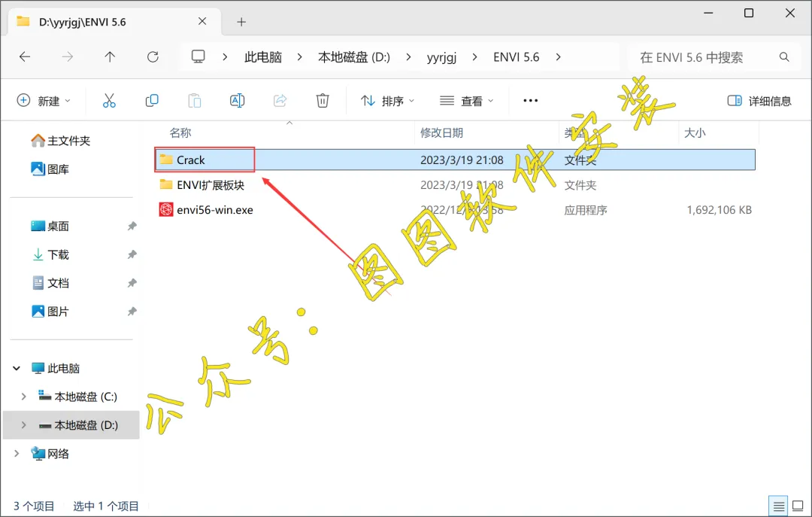Screen dimensions: 812x517
Task: Select the ENVI扩展板块 folder icon
Action: click(x=165, y=184)
